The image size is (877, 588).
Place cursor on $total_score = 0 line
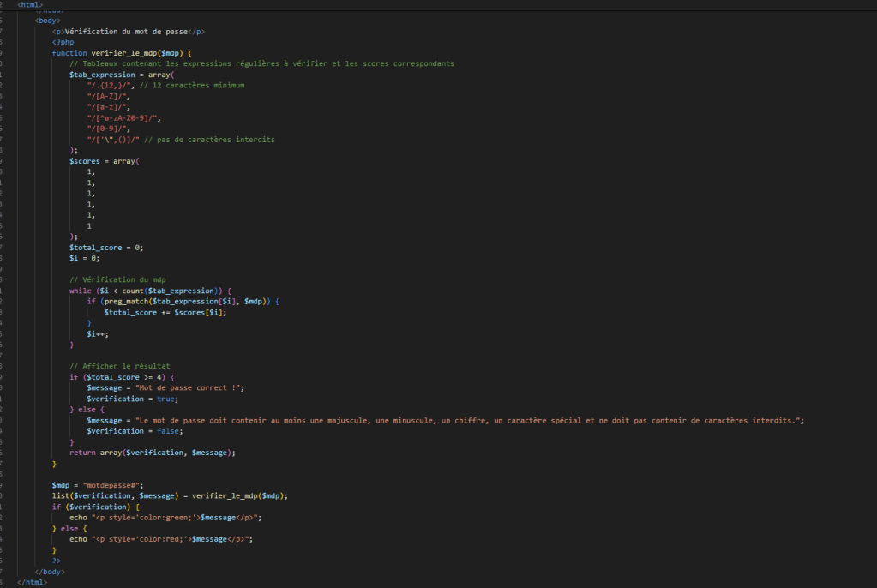click(106, 248)
